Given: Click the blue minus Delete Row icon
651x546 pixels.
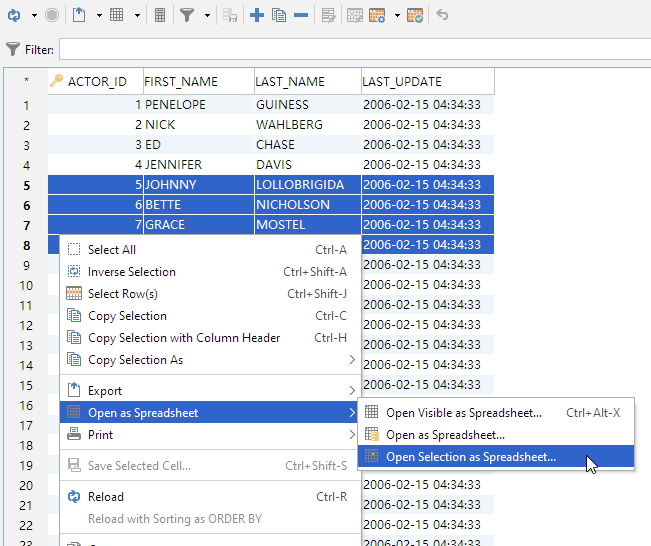Looking at the screenshot, I should [301, 15].
